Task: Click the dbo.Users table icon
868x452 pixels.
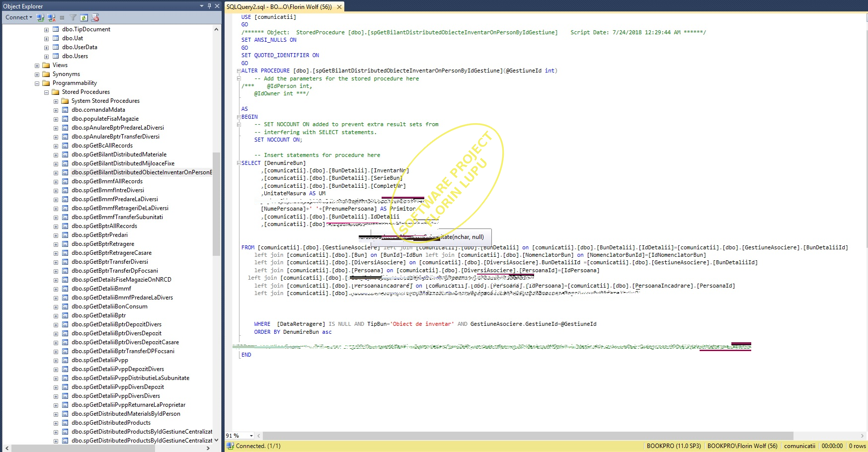Action: [x=56, y=56]
